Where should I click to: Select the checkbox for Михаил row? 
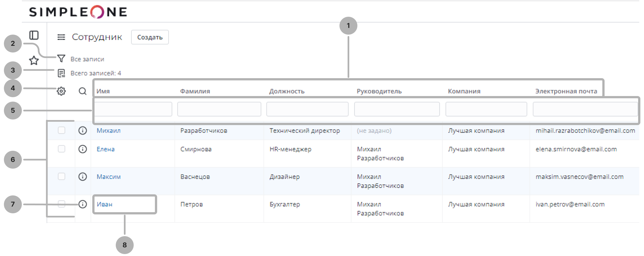[62, 130]
